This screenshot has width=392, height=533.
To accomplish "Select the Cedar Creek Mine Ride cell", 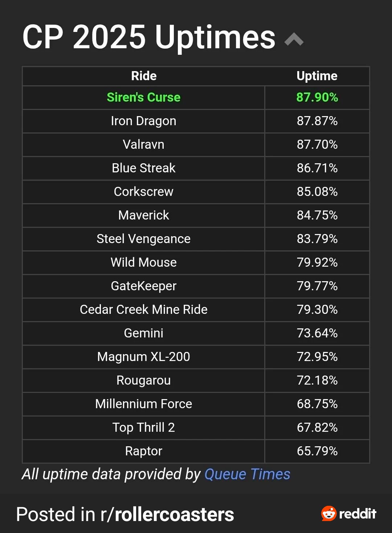I will pos(144,310).
